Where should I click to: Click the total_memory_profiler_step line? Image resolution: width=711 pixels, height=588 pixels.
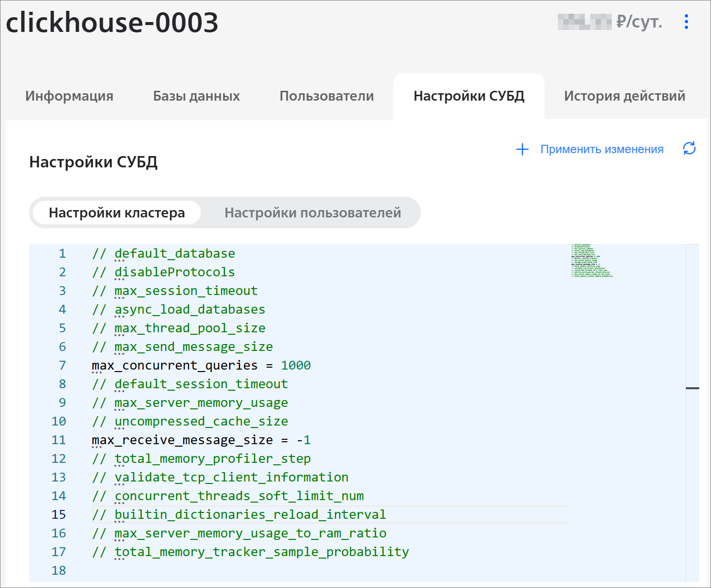click(201, 459)
